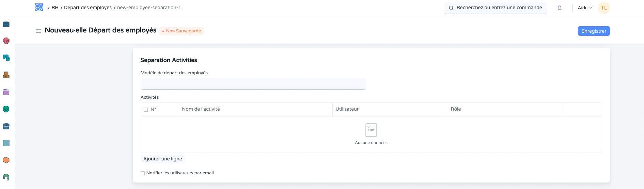Click the Non Sauvegardé status indicator
This screenshot has width=644, height=189.
coord(182,31)
